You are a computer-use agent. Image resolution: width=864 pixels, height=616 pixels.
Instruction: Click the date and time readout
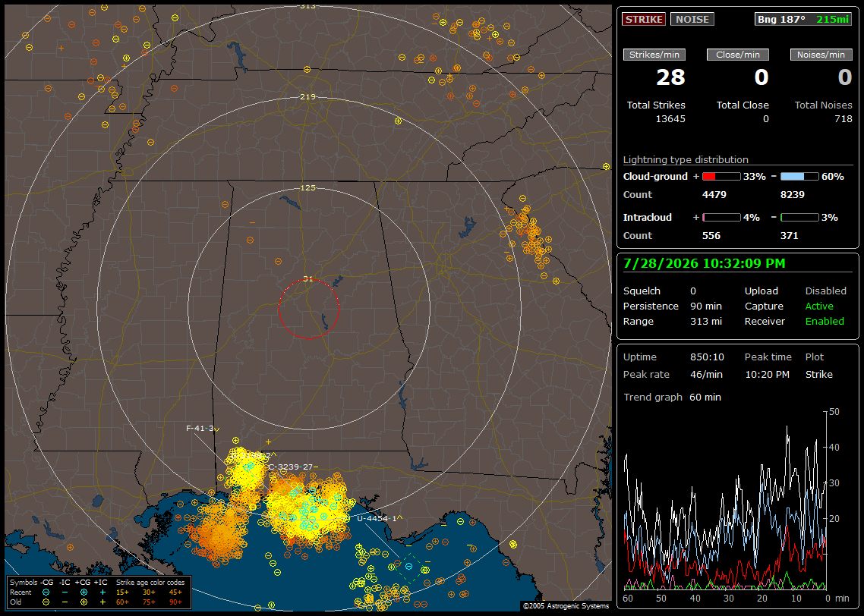tap(704, 263)
